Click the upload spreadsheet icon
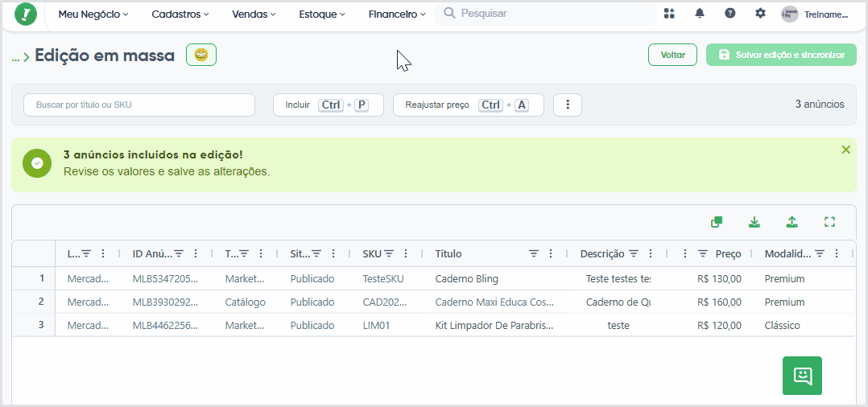Screen dimensions: 868x407 792,222
